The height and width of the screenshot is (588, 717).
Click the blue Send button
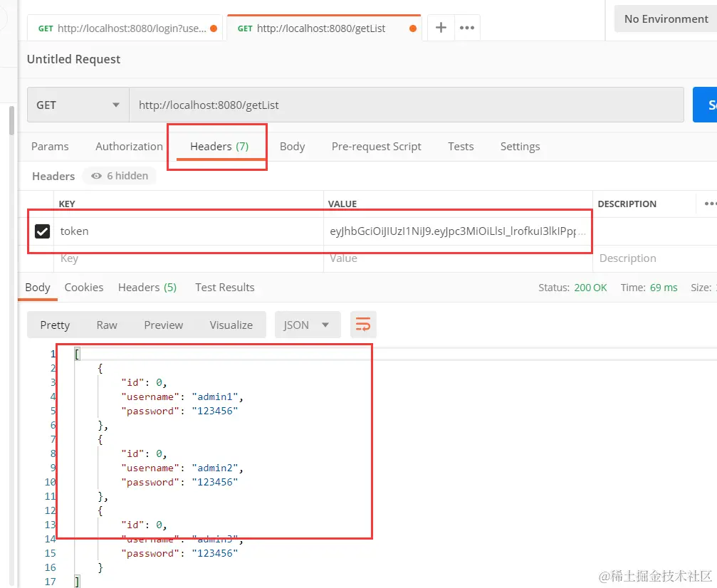point(705,105)
